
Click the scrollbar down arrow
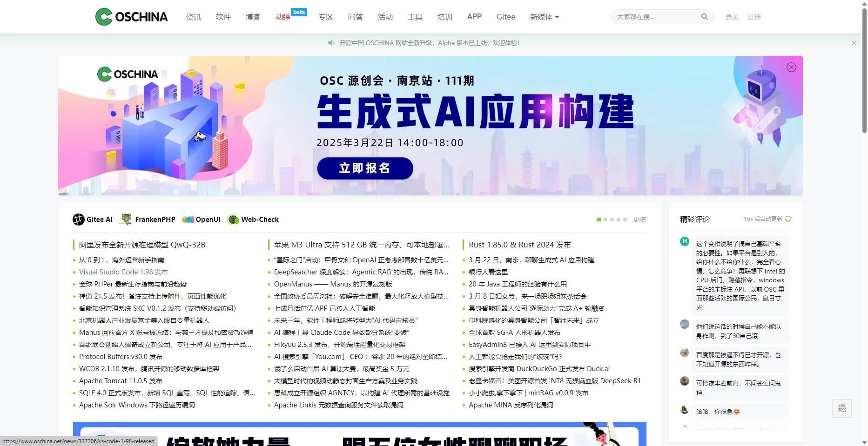864,442
